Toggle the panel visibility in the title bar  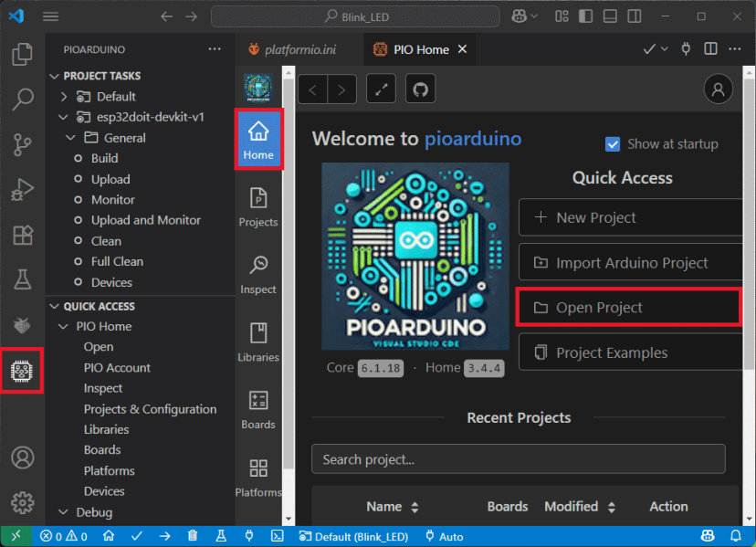point(608,16)
